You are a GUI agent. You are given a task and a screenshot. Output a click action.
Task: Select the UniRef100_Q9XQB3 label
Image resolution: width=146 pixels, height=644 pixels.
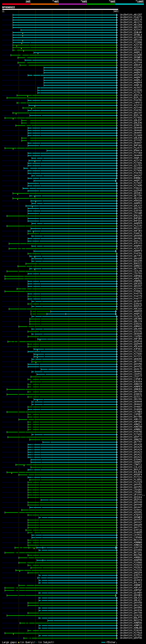[x=131, y=595]
